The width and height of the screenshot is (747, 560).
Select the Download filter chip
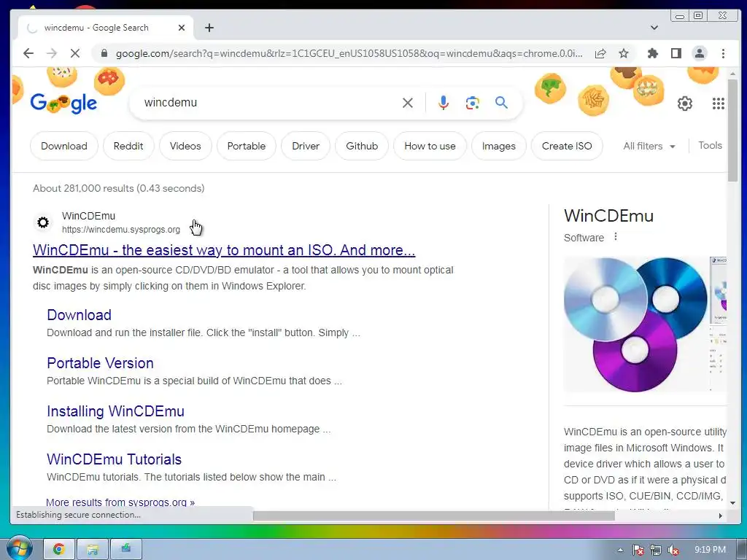point(64,146)
